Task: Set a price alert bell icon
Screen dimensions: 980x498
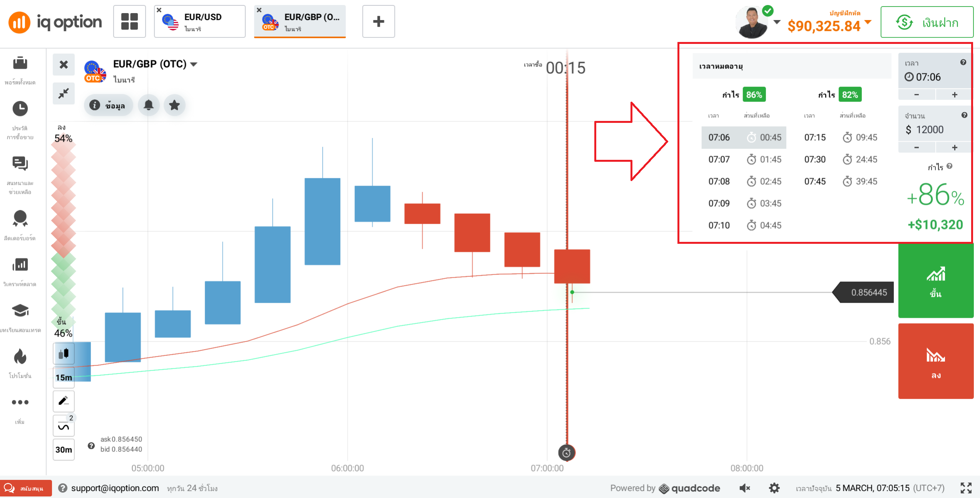Action: point(149,105)
